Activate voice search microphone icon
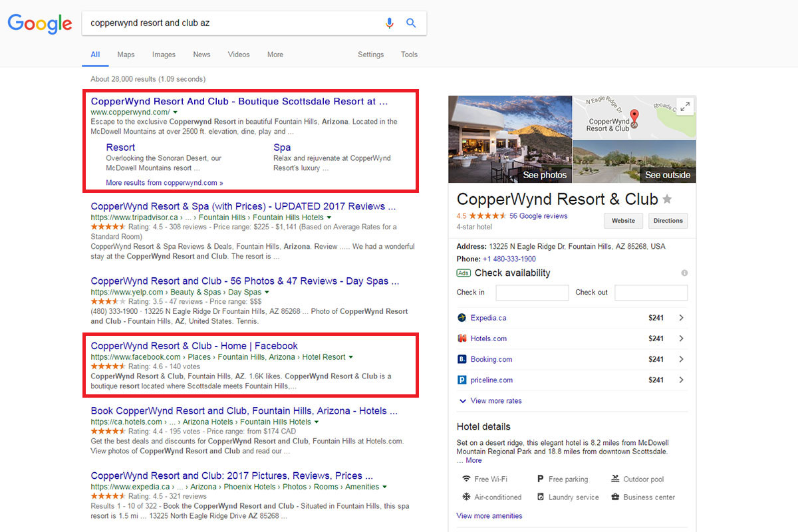Viewport: 798px width, 532px height. (x=390, y=23)
